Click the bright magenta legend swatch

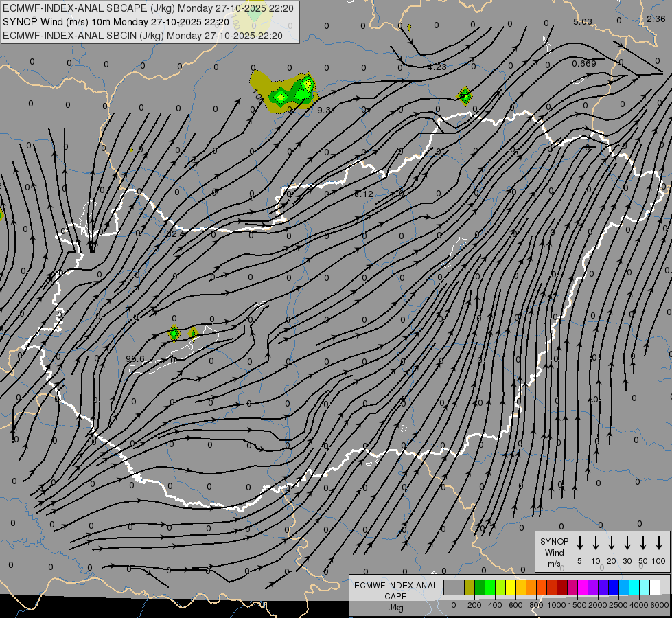click(583, 587)
